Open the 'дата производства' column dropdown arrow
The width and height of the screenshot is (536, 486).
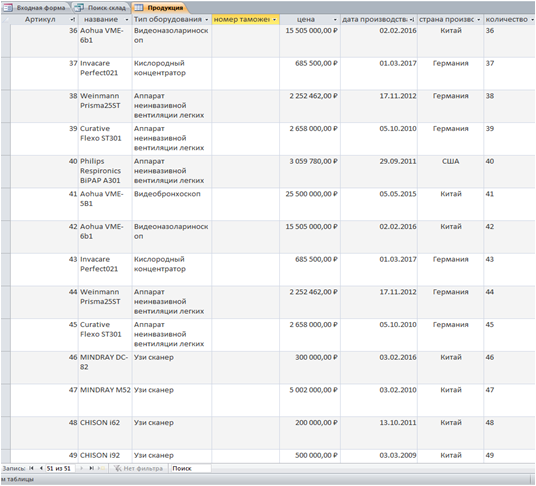click(x=412, y=19)
